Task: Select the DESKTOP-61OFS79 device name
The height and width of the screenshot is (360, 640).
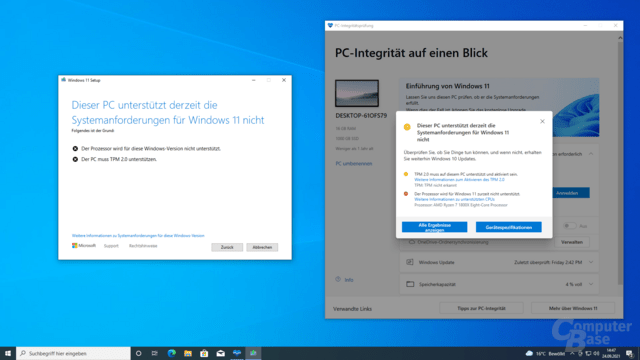Action: [361, 116]
